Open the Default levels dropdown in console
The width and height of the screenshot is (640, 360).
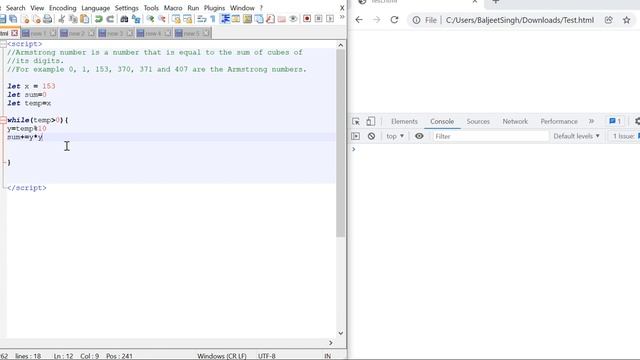coord(576,136)
